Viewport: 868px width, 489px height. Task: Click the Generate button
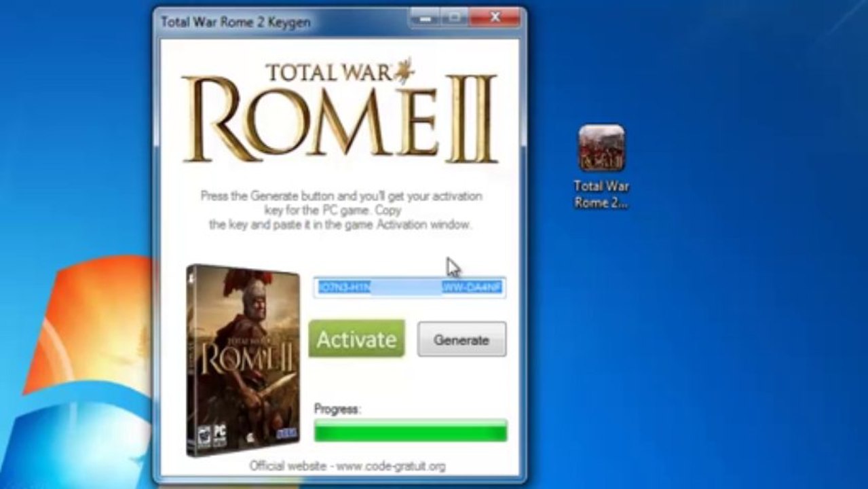[461, 340]
